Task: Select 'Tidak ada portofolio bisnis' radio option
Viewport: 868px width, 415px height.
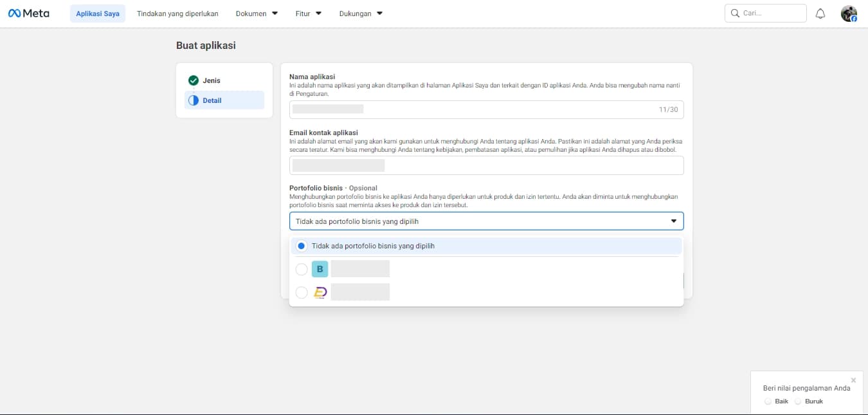Action: (x=302, y=246)
